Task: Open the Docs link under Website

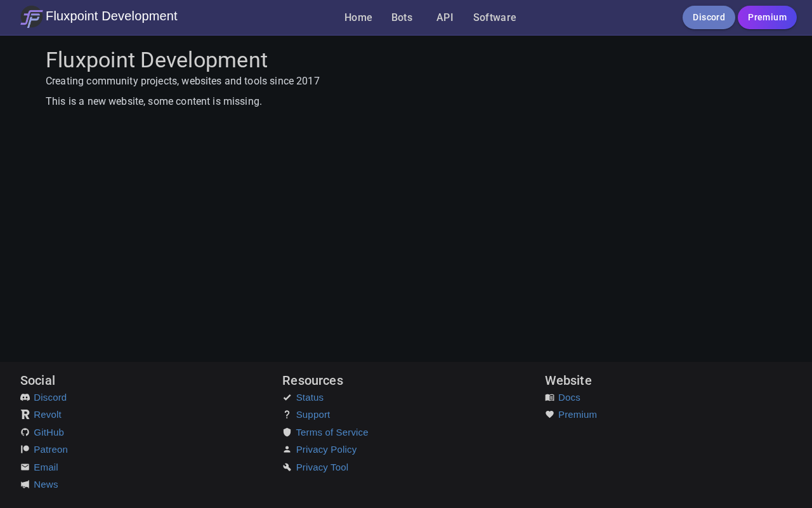Action: pyautogui.click(x=569, y=398)
